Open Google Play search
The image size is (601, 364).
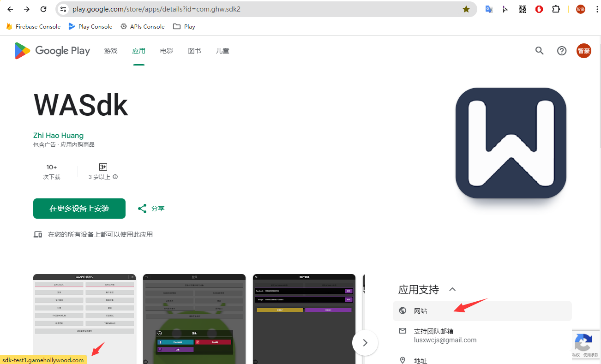539,51
